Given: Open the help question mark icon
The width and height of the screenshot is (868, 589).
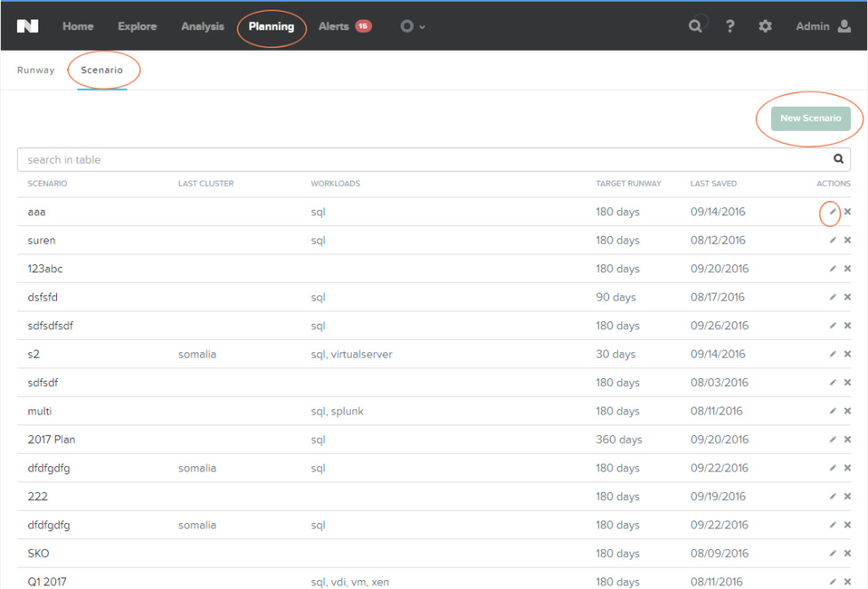Looking at the screenshot, I should 730,26.
